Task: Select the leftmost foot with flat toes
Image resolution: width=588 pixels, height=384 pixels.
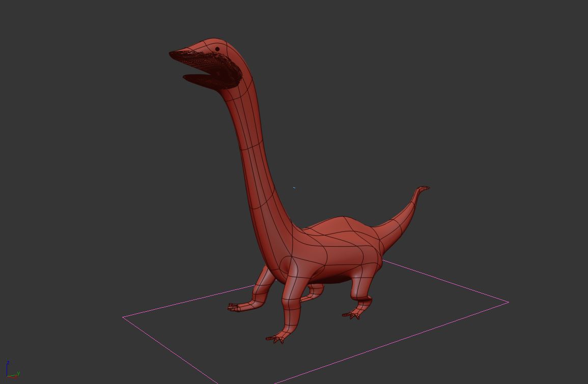Action: coord(235,307)
